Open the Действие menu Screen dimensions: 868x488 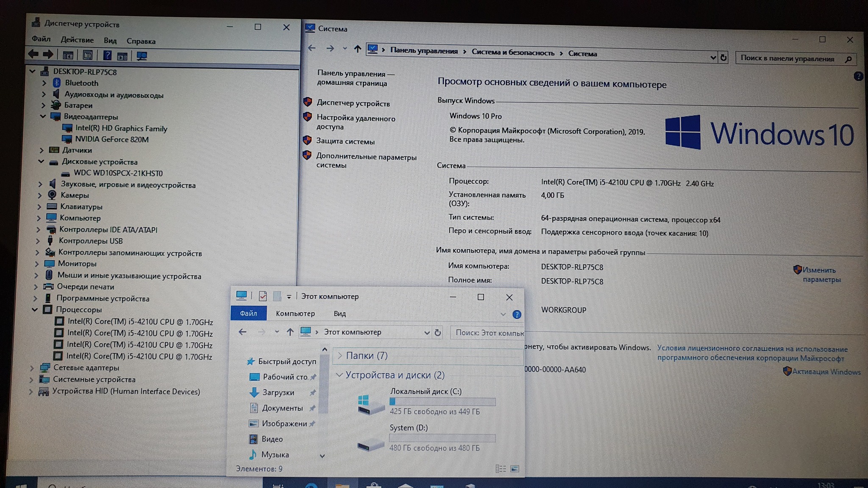click(77, 40)
